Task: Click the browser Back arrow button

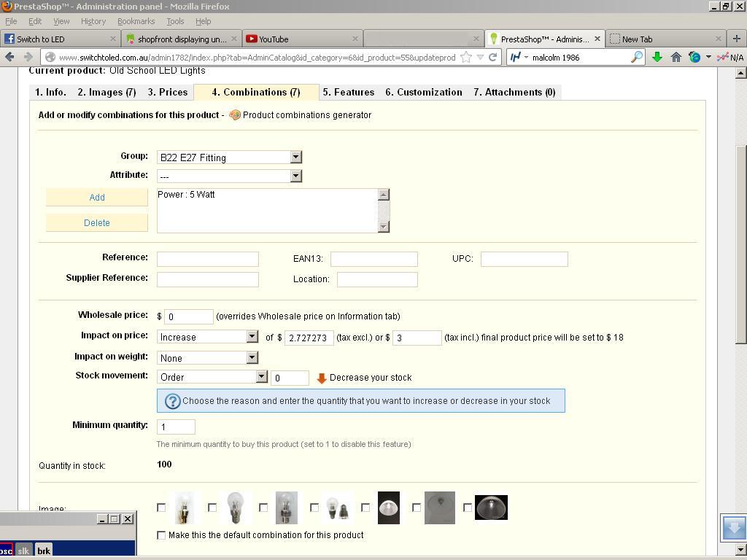Action: [x=10, y=57]
